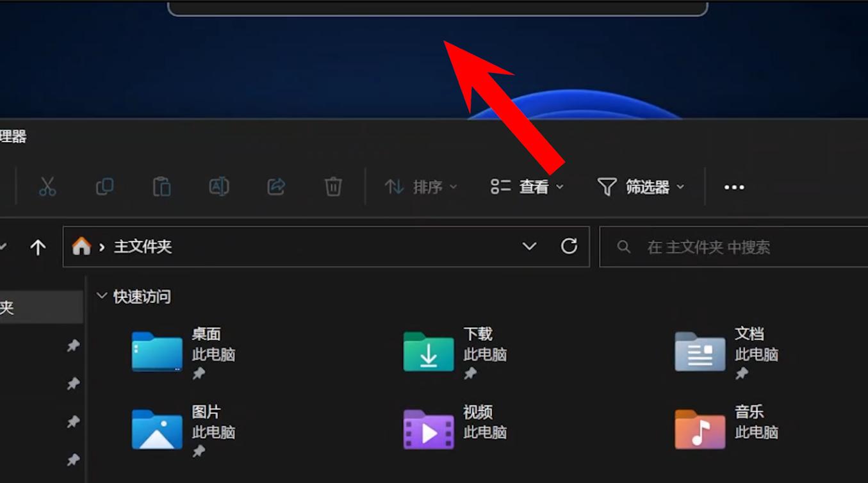The height and width of the screenshot is (483, 868).
Task: Click the Paste icon
Action: 161,186
